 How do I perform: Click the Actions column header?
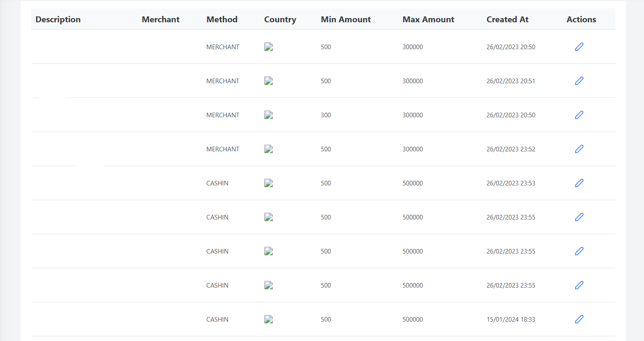(x=581, y=19)
